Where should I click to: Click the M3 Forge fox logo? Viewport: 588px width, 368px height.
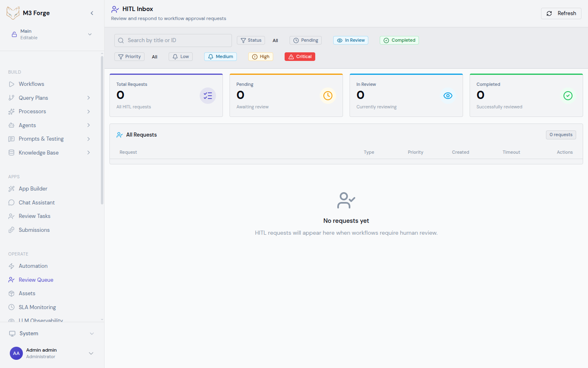13,13
